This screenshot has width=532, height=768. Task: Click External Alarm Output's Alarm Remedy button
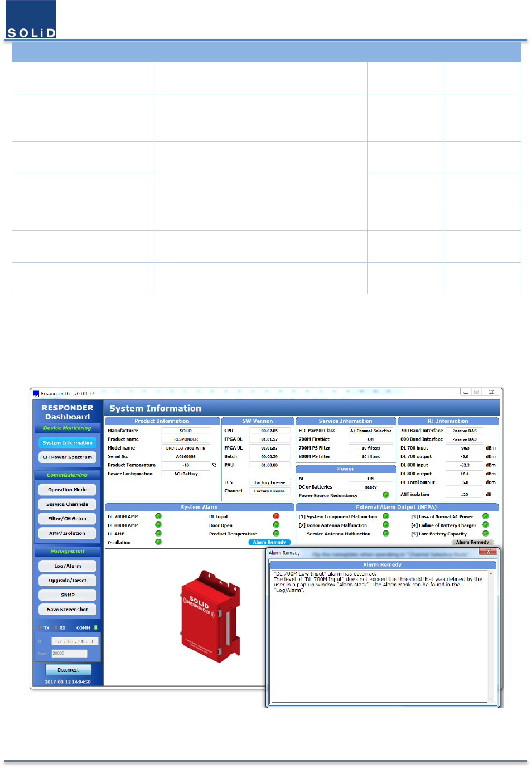tap(472, 542)
